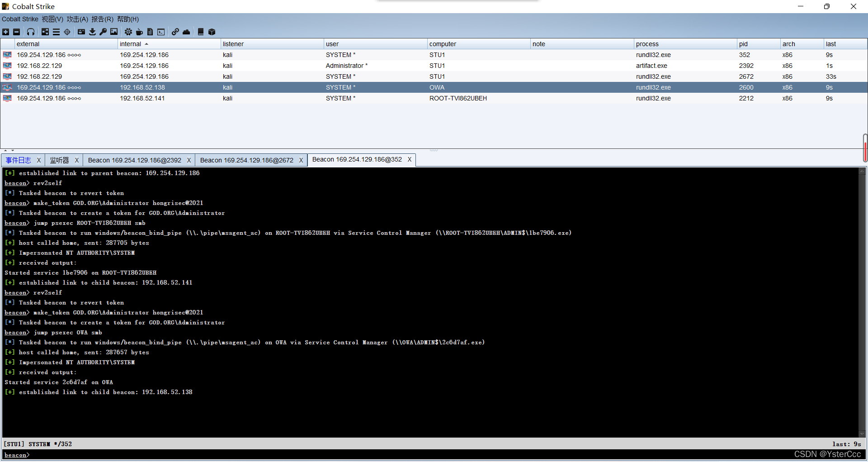Click the coffee cup Java applet icon
This screenshot has height=462, width=868.
tap(139, 32)
